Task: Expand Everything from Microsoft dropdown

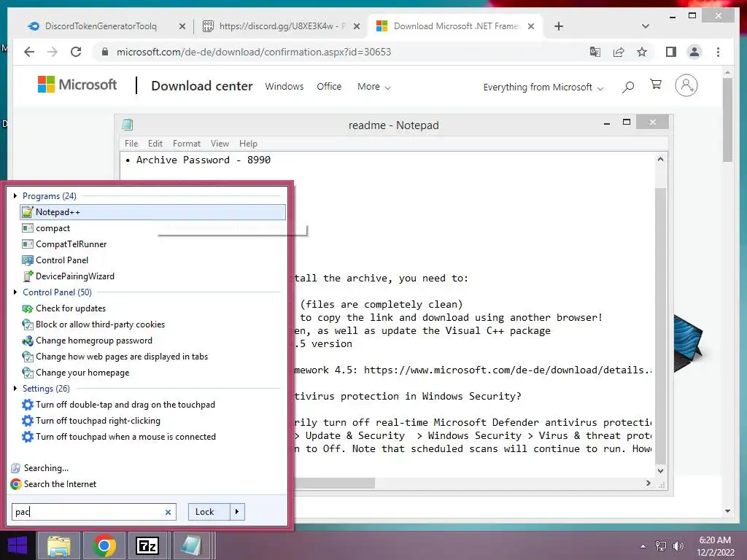Action: (543, 87)
